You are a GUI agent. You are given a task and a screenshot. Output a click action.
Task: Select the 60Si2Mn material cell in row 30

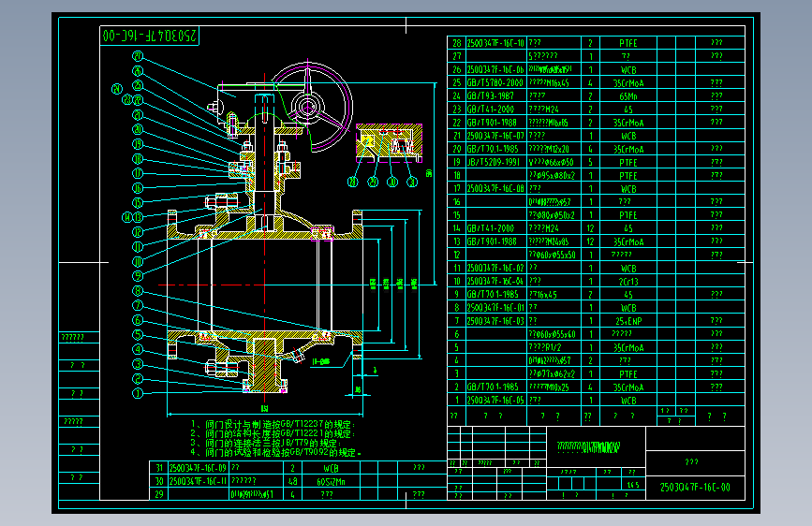(x=331, y=481)
